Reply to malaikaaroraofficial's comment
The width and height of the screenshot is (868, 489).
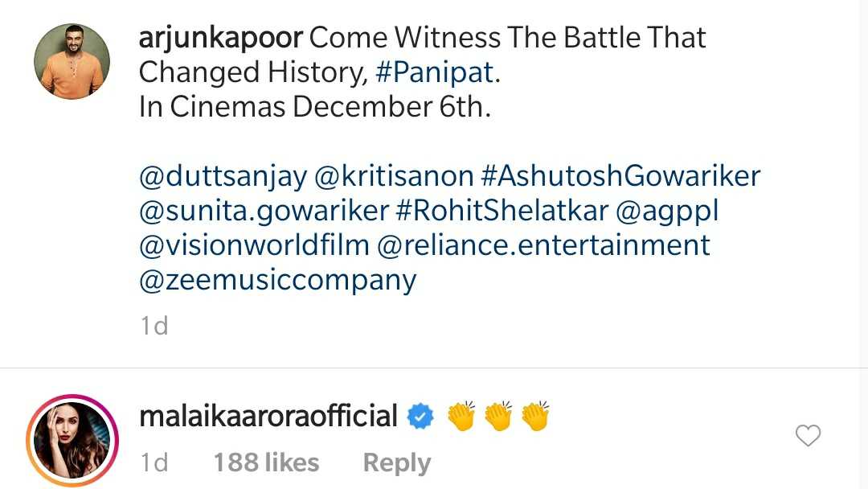click(396, 462)
